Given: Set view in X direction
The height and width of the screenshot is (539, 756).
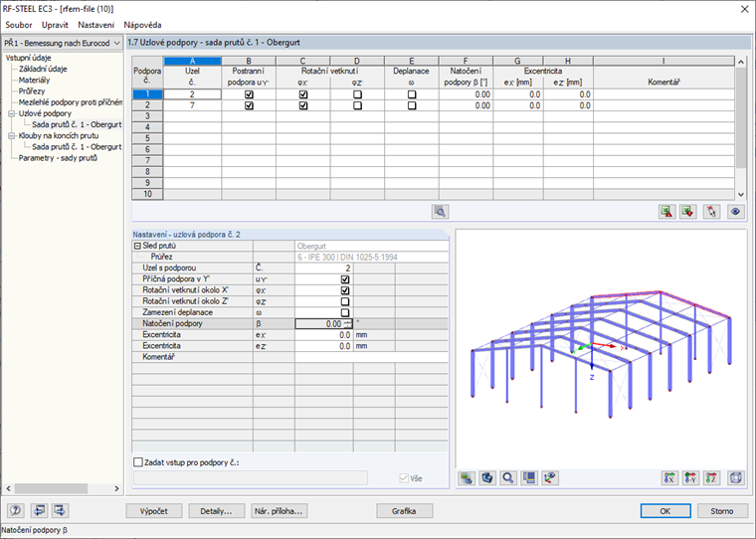Looking at the screenshot, I should (x=669, y=477).
